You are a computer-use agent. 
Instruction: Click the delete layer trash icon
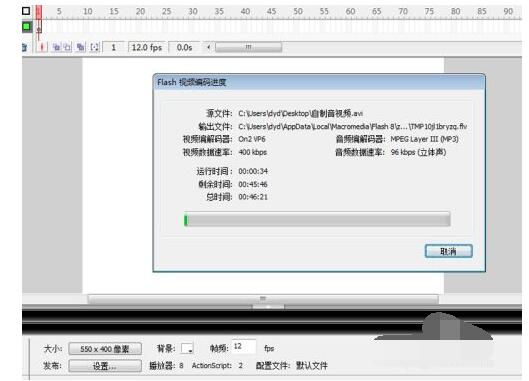tap(24, 47)
